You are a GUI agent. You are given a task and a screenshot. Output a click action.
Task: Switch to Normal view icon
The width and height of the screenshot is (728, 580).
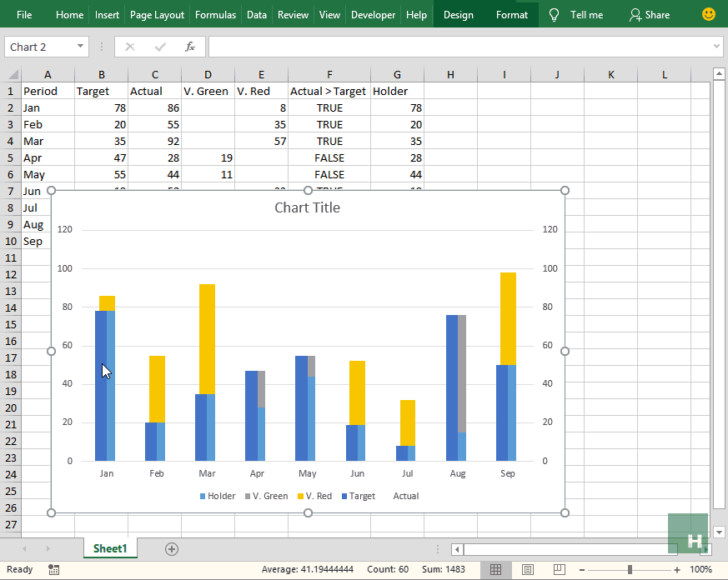(495, 569)
